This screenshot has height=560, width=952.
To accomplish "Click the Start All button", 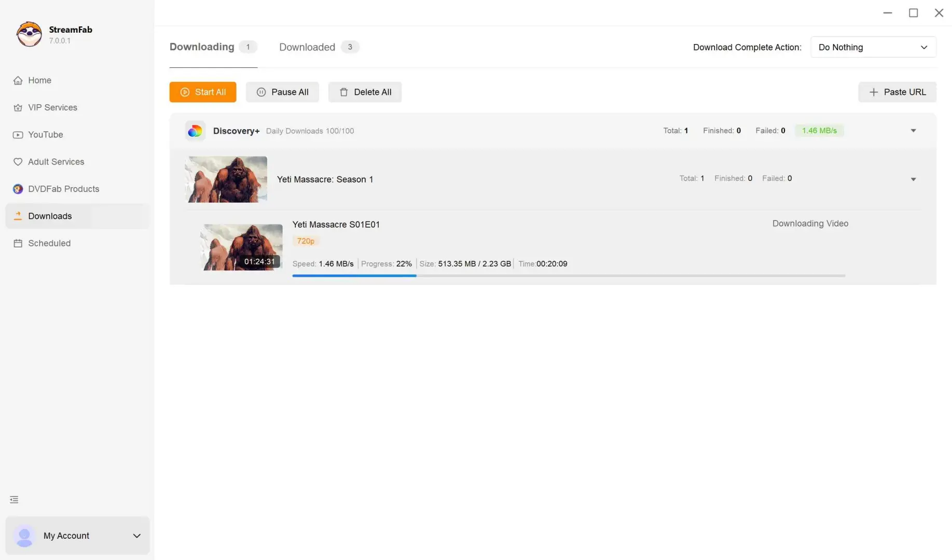I will point(203,92).
